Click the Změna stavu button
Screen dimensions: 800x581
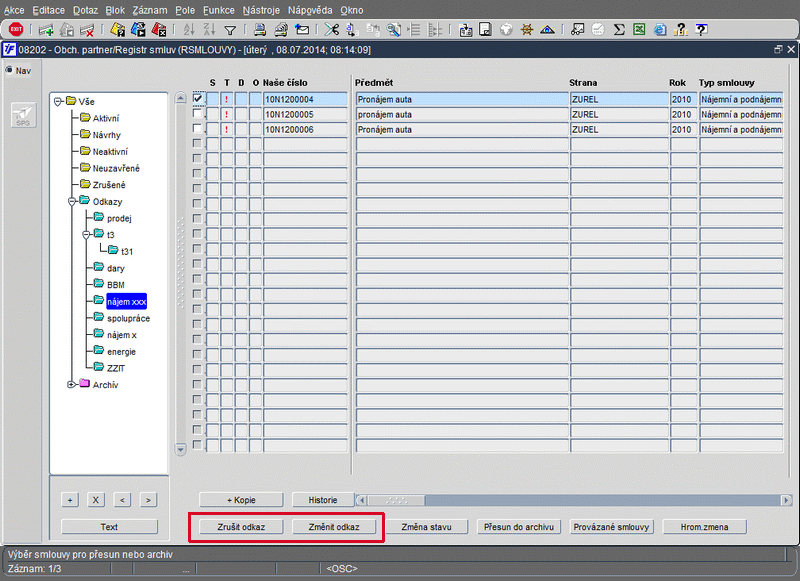pyautogui.click(x=426, y=527)
